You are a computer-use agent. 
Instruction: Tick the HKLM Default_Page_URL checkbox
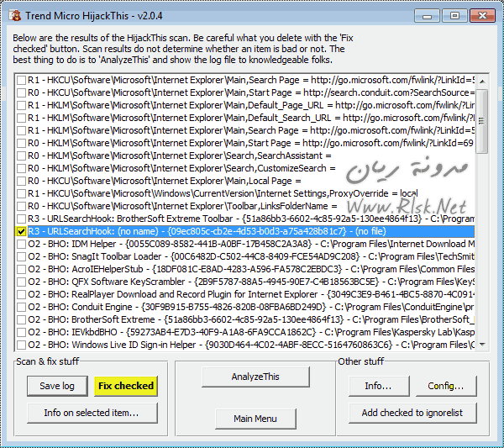point(21,105)
